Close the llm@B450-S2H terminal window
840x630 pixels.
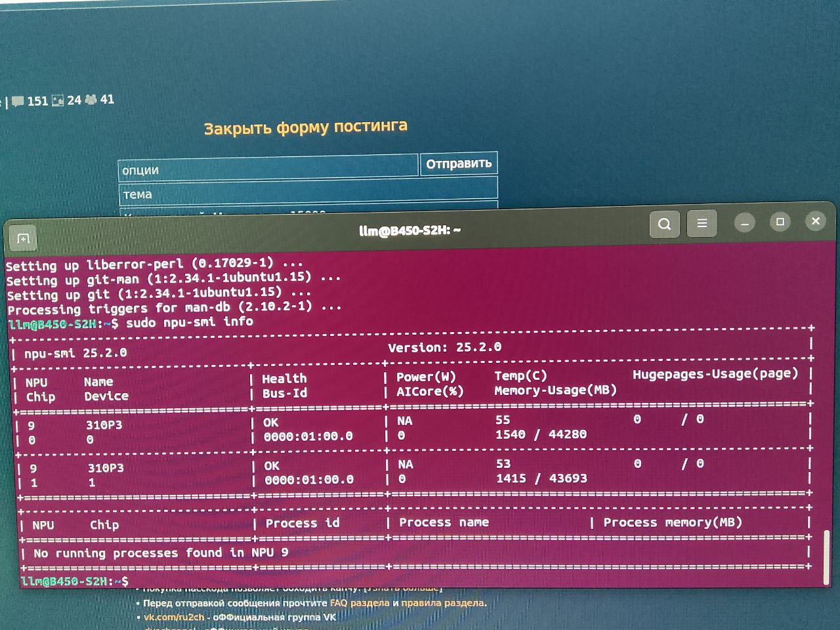tap(816, 221)
